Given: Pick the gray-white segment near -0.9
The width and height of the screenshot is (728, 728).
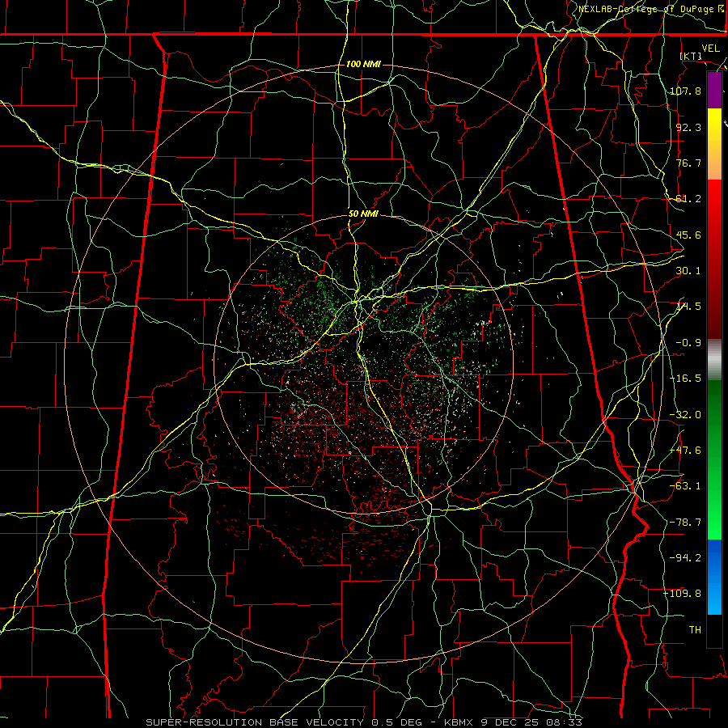Looking at the screenshot, I should click(x=714, y=360).
